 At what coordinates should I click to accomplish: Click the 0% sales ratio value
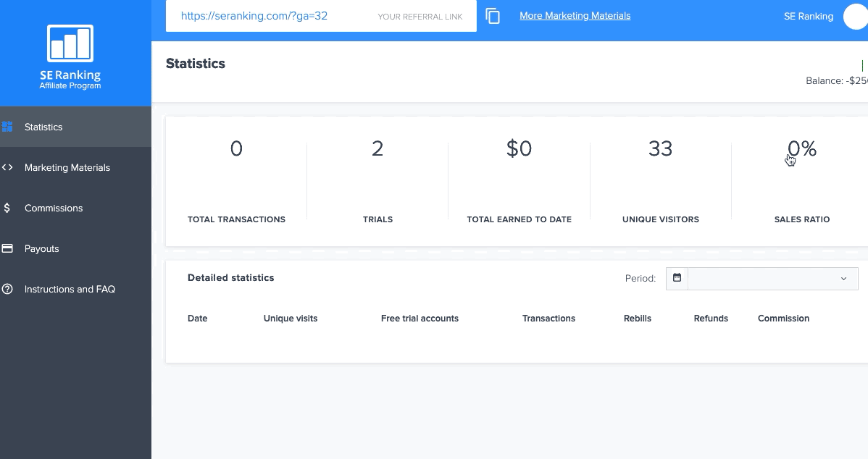(801, 148)
